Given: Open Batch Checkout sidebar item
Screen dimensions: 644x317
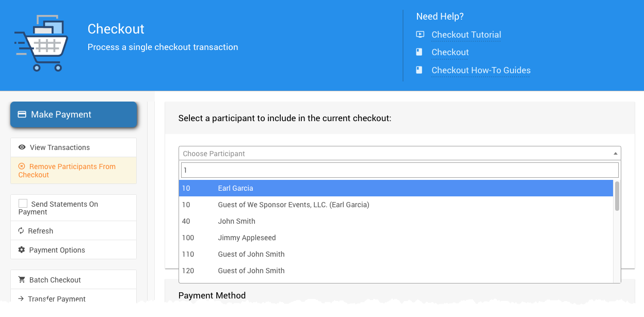Looking at the screenshot, I should click(x=55, y=280).
